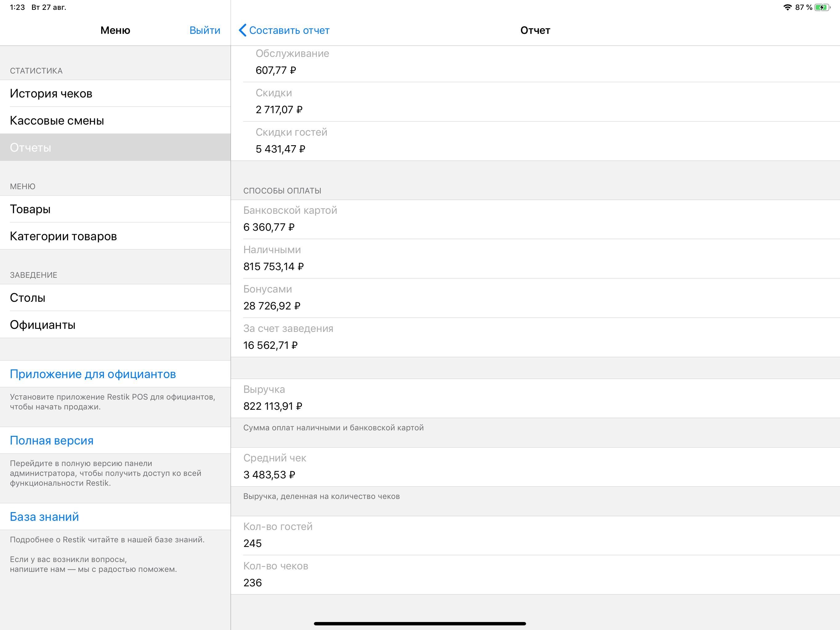
Task: Tap the Выручка row amount
Action: [x=273, y=406]
